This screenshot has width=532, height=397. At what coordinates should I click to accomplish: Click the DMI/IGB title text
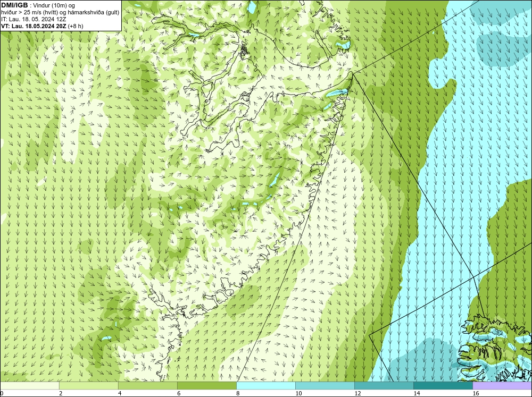coord(14,5)
